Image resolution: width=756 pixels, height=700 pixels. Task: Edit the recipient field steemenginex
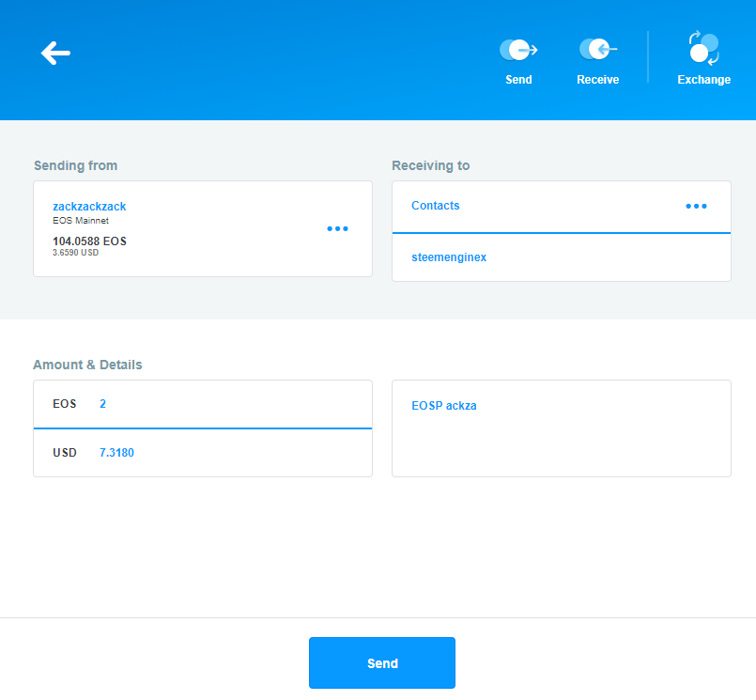click(x=562, y=257)
